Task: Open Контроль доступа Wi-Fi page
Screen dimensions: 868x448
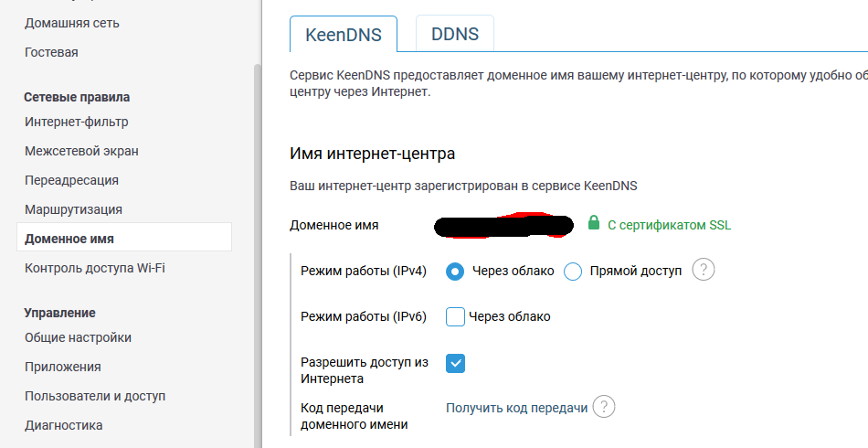Action: [94, 268]
